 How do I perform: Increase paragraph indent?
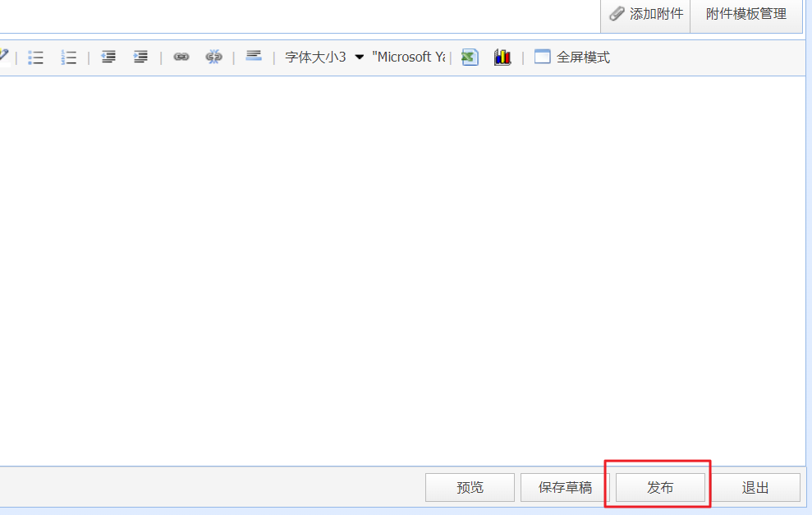point(140,57)
